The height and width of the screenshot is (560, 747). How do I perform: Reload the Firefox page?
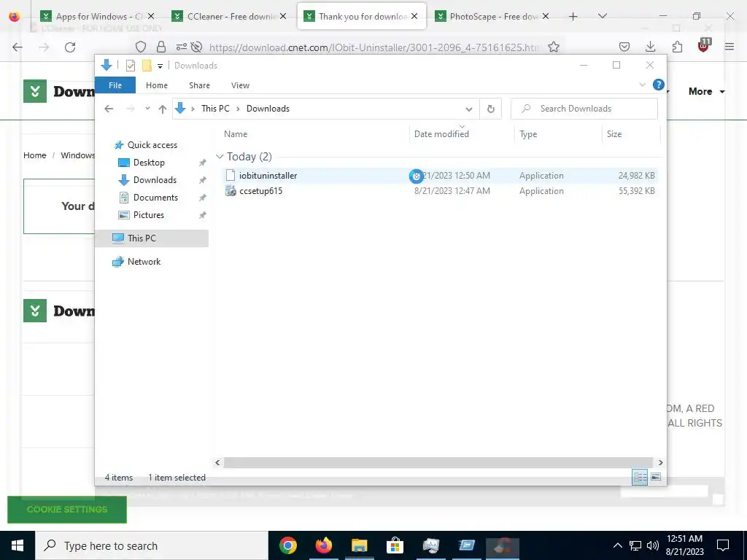point(70,47)
